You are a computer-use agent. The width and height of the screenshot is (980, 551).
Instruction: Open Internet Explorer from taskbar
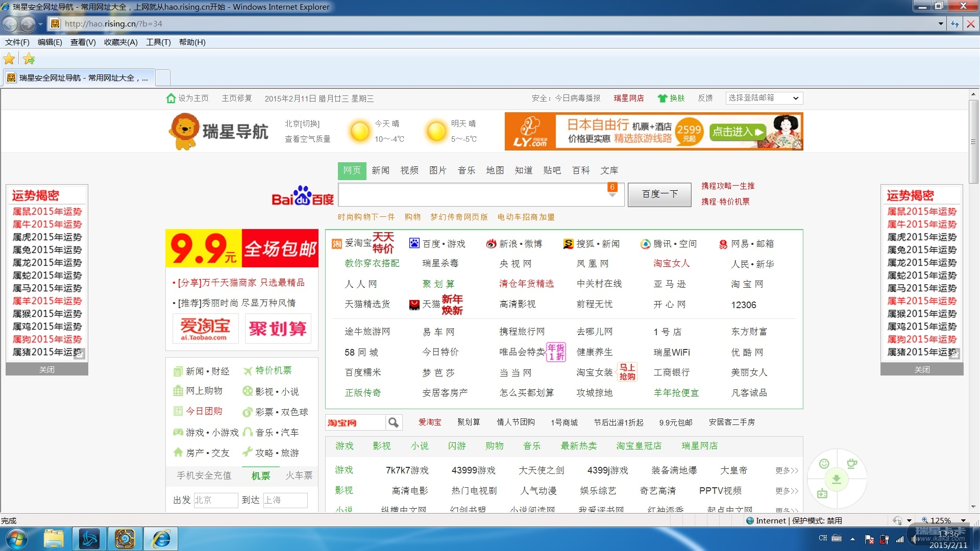pos(161,539)
